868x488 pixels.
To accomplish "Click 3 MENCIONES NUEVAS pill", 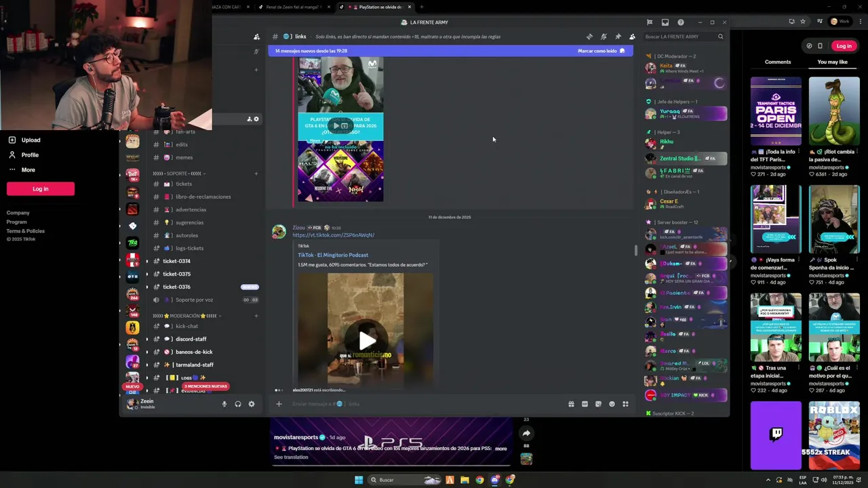I will [x=205, y=386].
